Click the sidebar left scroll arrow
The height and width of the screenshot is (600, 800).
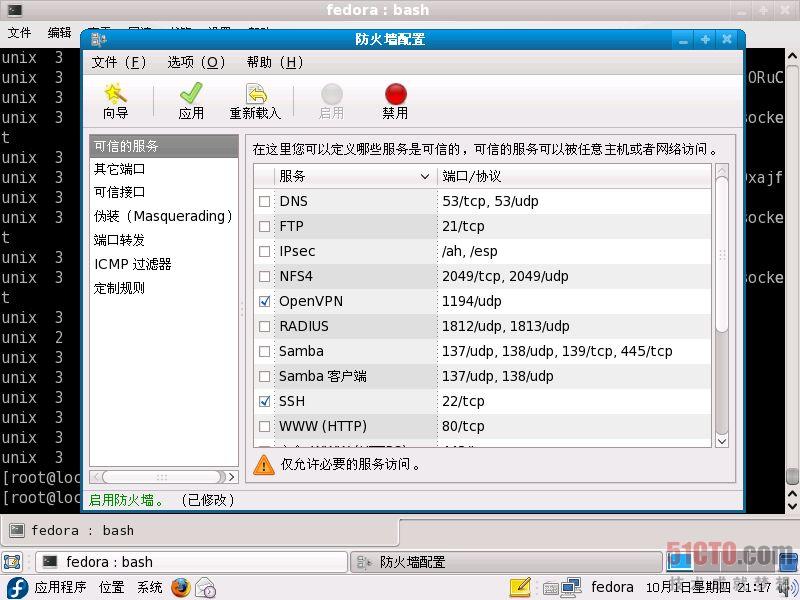point(95,477)
